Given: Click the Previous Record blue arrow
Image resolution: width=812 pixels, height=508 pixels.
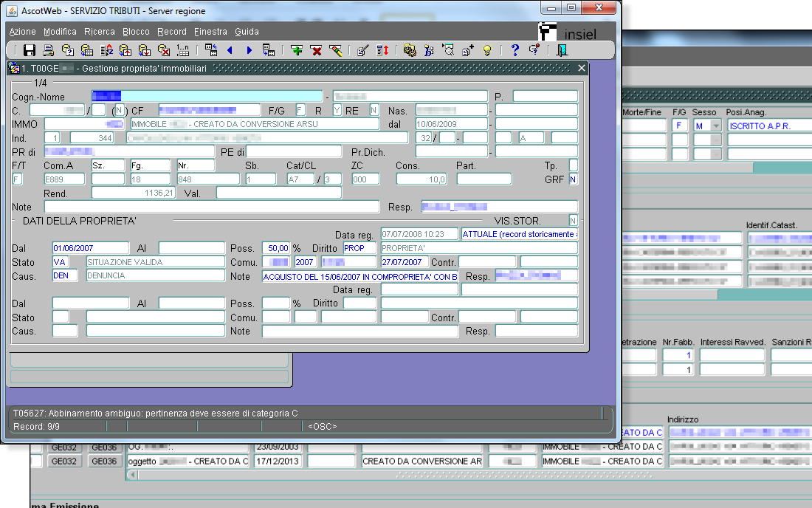Looking at the screenshot, I should pos(230,50).
